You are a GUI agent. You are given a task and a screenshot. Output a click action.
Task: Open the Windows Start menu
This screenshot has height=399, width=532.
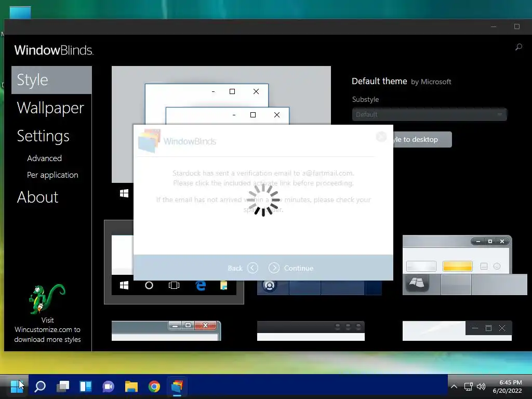click(x=17, y=387)
